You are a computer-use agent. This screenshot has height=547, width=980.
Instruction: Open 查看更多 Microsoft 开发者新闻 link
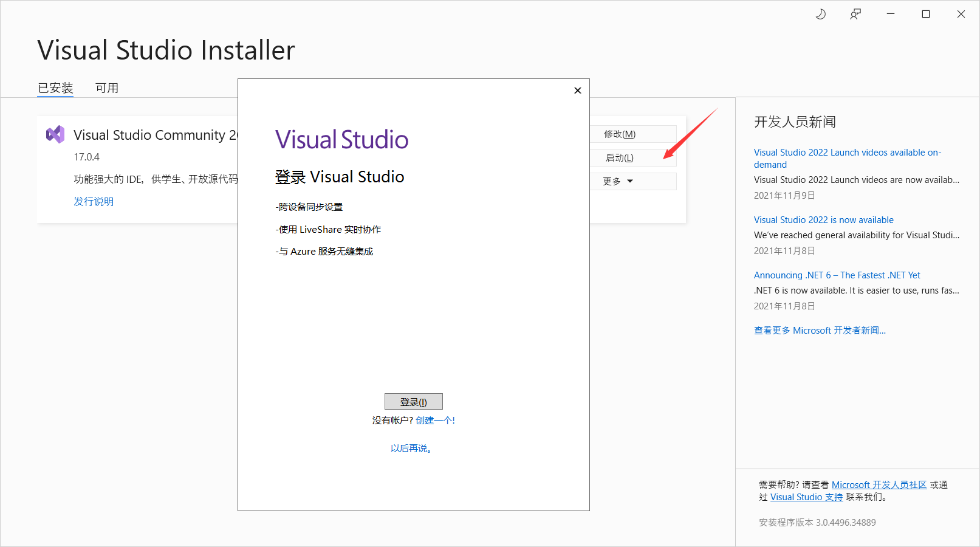[x=820, y=331]
